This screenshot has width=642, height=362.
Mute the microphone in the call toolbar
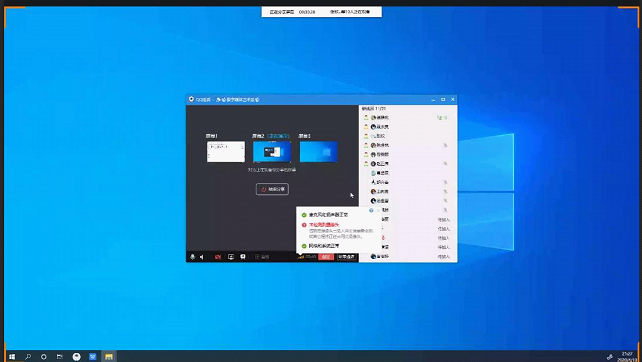coord(192,257)
